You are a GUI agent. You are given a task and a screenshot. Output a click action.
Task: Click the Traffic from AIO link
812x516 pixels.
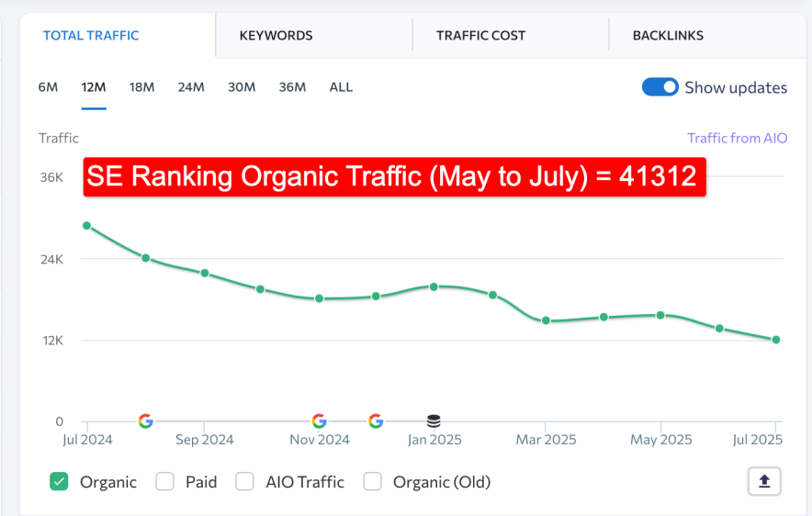(737, 139)
